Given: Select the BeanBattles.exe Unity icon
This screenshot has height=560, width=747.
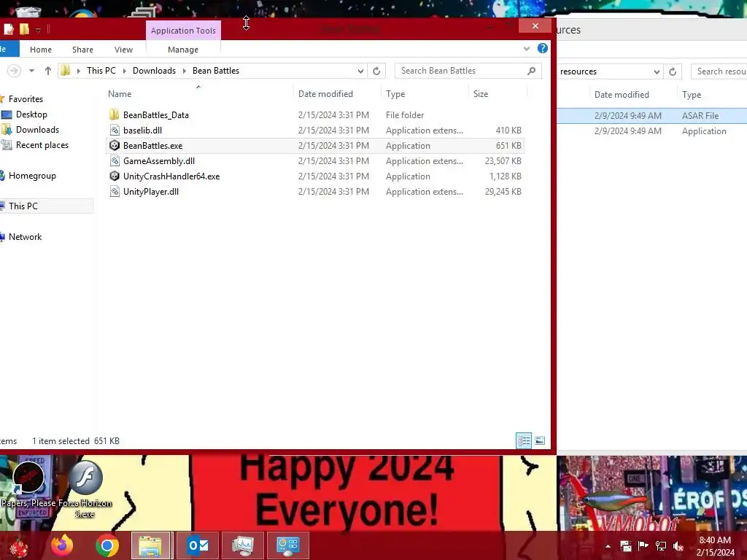Looking at the screenshot, I should (x=115, y=145).
